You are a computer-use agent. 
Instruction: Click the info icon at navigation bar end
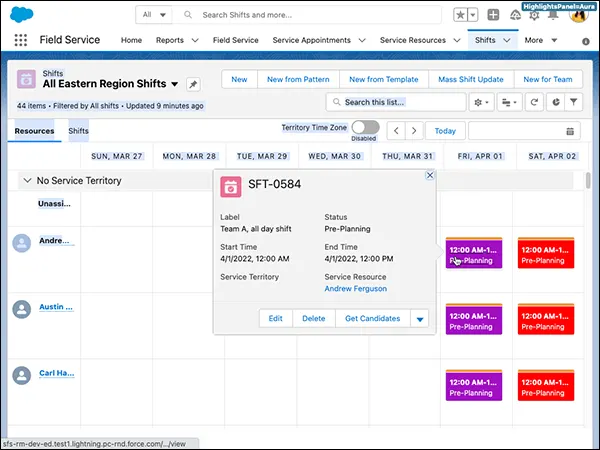tap(585, 41)
